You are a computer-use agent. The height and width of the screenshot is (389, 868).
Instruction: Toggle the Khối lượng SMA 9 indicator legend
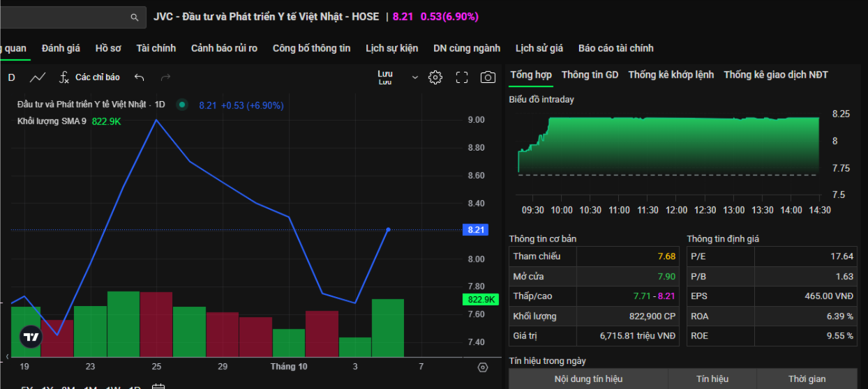click(52, 121)
